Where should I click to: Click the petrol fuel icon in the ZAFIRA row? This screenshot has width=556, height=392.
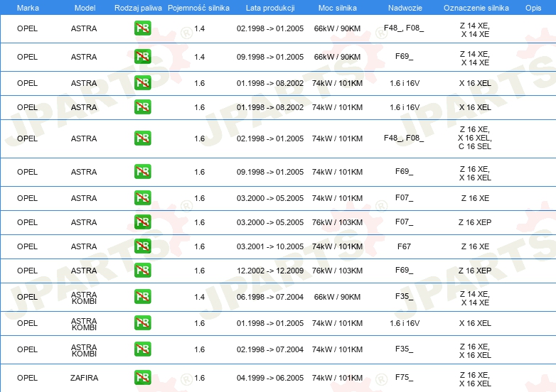point(142,378)
